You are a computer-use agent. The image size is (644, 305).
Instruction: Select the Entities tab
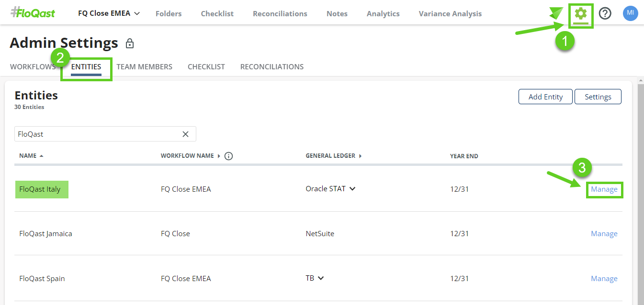pyautogui.click(x=86, y=67)
